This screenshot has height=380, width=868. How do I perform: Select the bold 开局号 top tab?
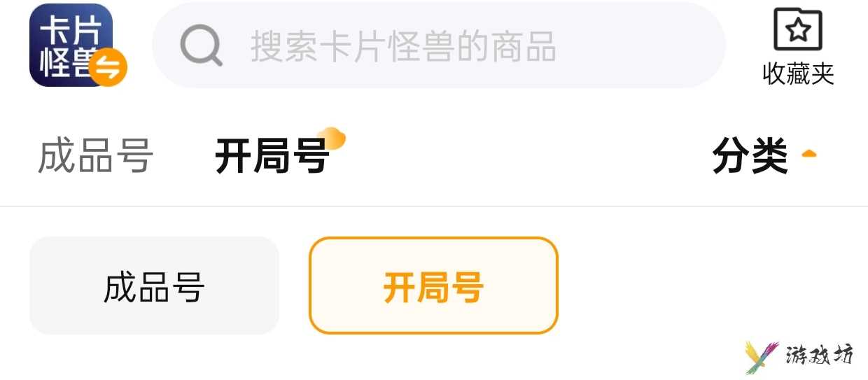click(272, 155)
